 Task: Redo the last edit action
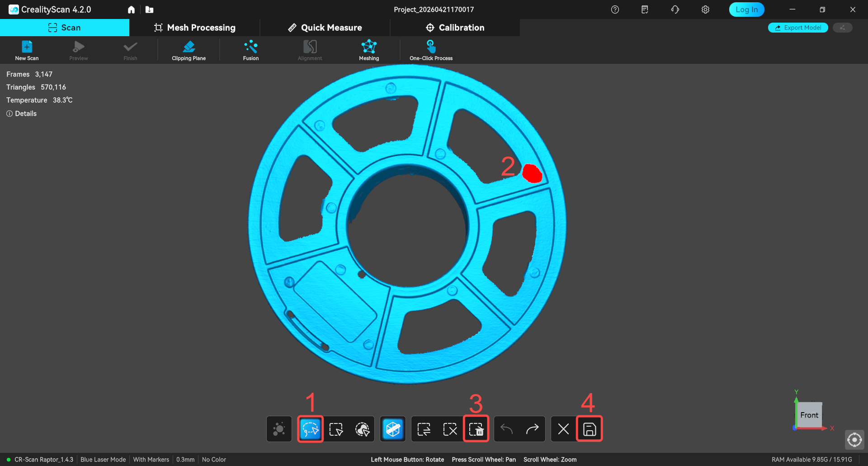533,429
